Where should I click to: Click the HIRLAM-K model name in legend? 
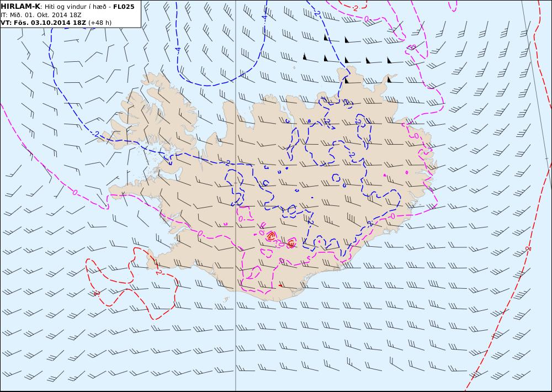point(20,7)
